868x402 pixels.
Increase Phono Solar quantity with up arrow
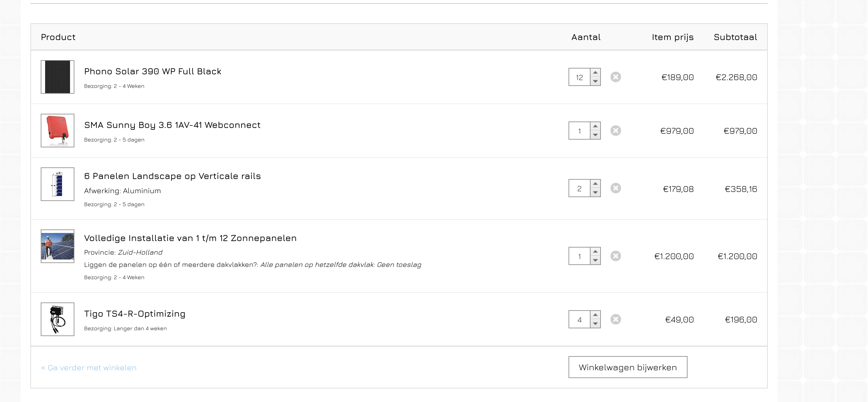595,73
